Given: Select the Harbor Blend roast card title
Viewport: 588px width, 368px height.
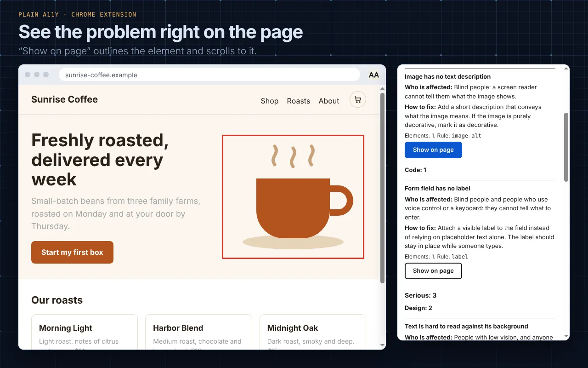Looking at the screenshot, I should point(178,328).
